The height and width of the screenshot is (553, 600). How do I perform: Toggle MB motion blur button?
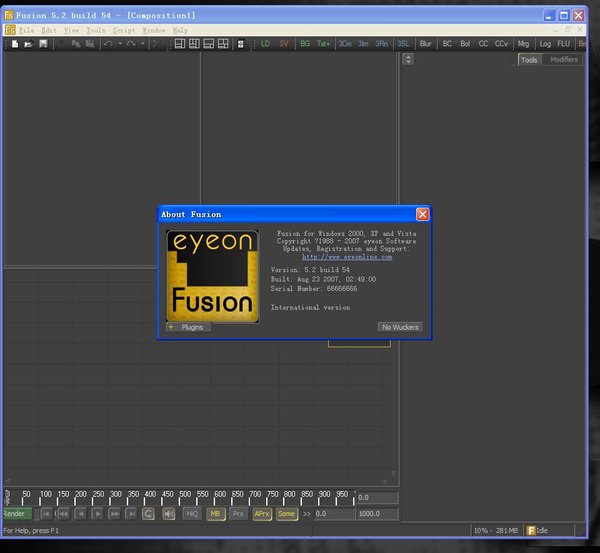tap(215, 513)
